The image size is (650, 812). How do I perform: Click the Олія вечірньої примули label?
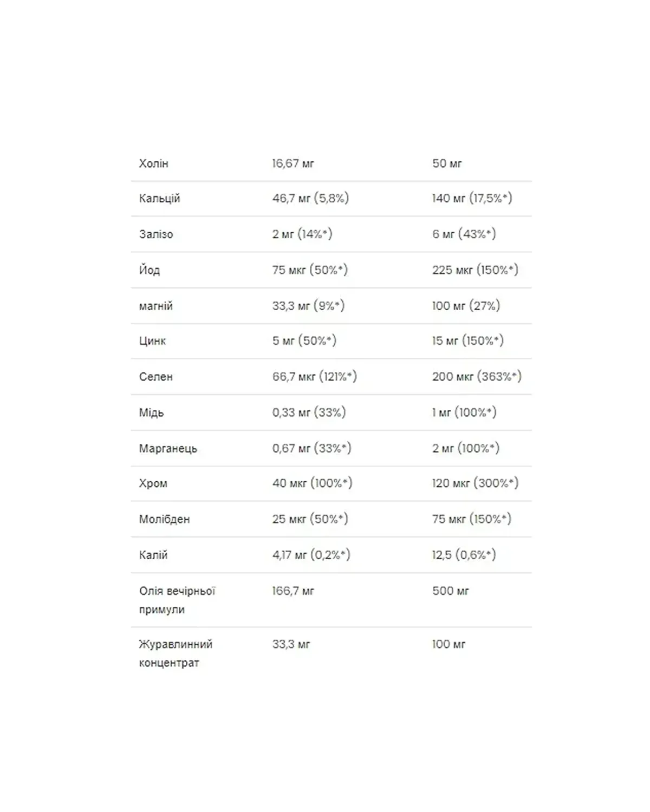[177, 600]
